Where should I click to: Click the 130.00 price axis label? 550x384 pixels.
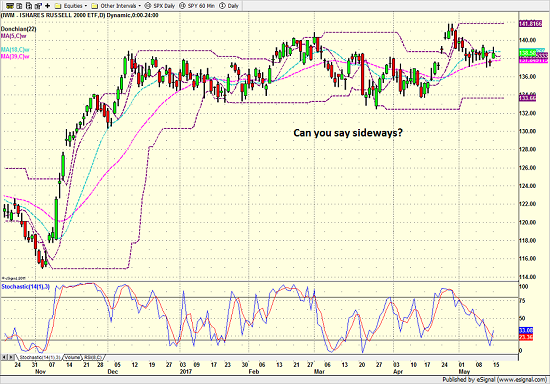point(528,131)
